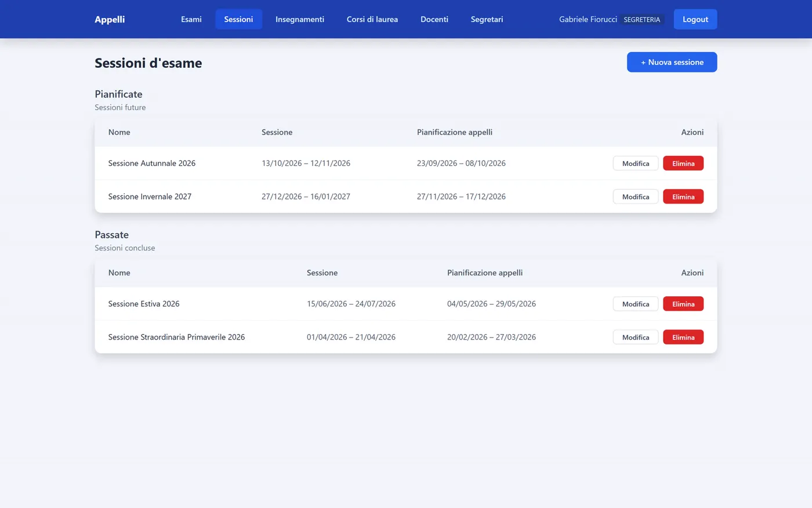Click planning dates 20/02/2026 – 27/03/2026
Screen dimensions: 812x508
[491, 337]
